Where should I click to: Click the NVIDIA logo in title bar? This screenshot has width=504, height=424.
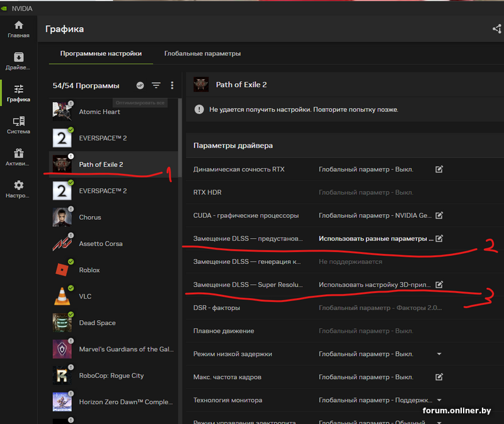pos(4,8)
